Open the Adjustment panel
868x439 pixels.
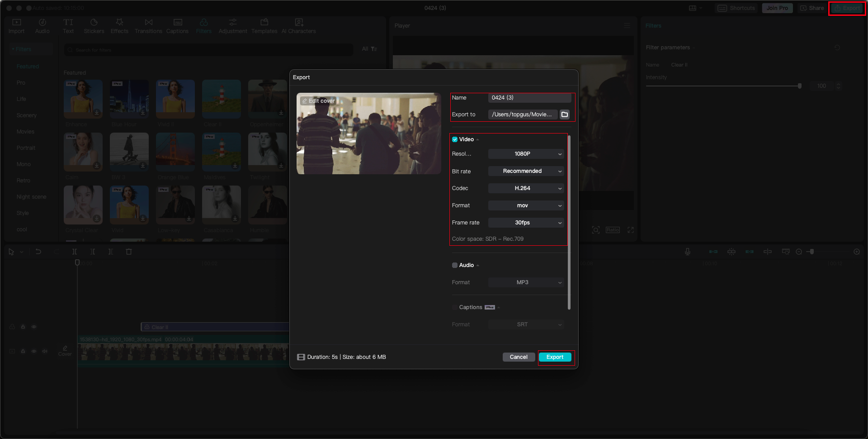coord(233,26)
